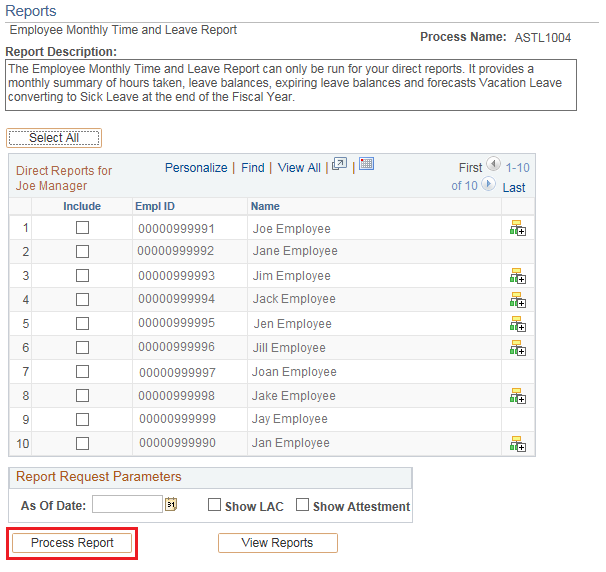
Task: Open org chart icon for Joe Employee
Action: tap(517, 229)
